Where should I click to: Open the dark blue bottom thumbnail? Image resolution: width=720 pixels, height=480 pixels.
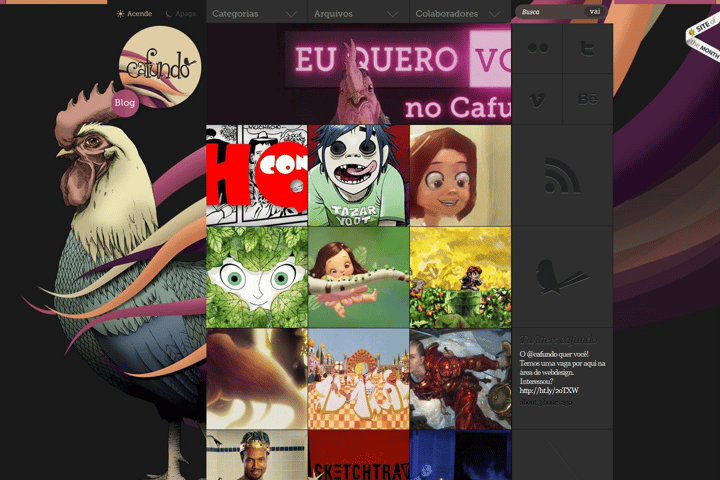click(x=461, y=455)
